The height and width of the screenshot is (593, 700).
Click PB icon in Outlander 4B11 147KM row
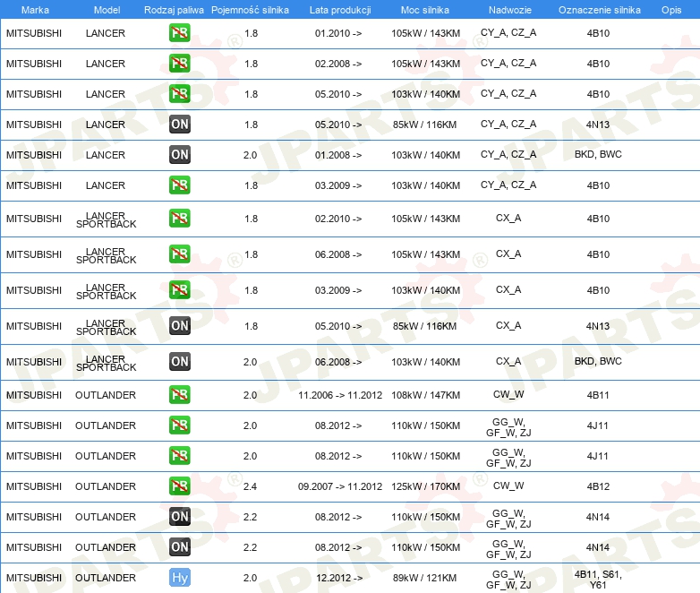pyautogui.click(x=180, y=395)
